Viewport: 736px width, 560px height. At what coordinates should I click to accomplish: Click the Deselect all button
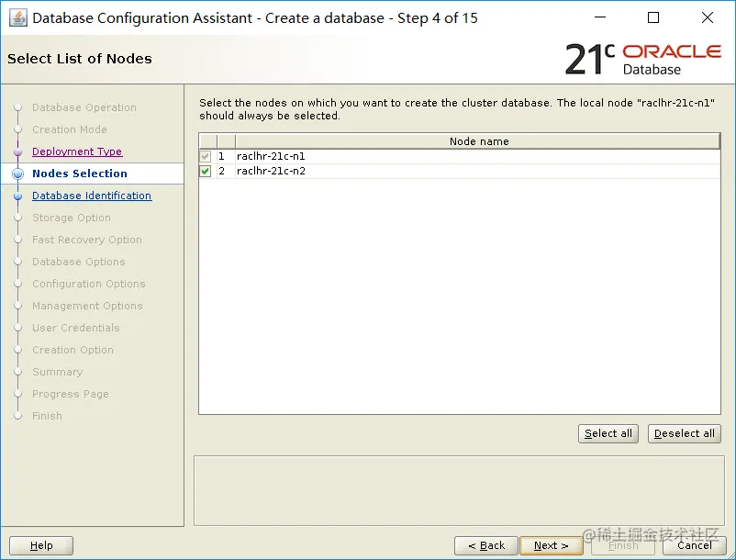pos(684,433)
